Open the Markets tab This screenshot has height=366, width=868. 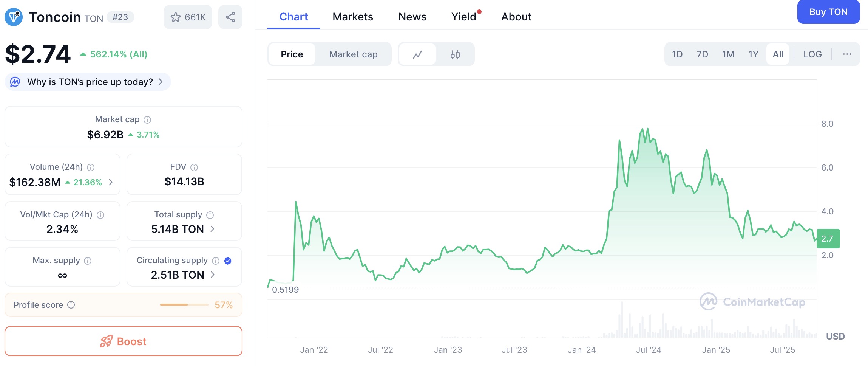[352, 17]
